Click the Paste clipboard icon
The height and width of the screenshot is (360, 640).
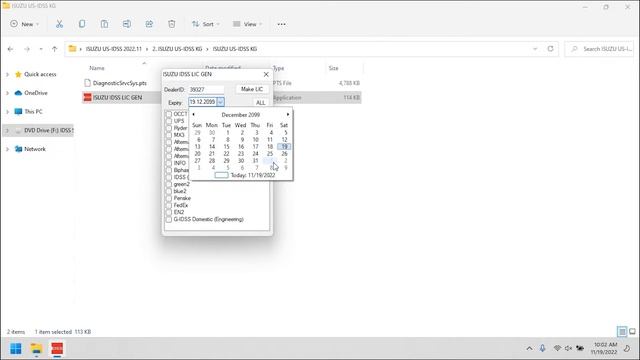104,24
